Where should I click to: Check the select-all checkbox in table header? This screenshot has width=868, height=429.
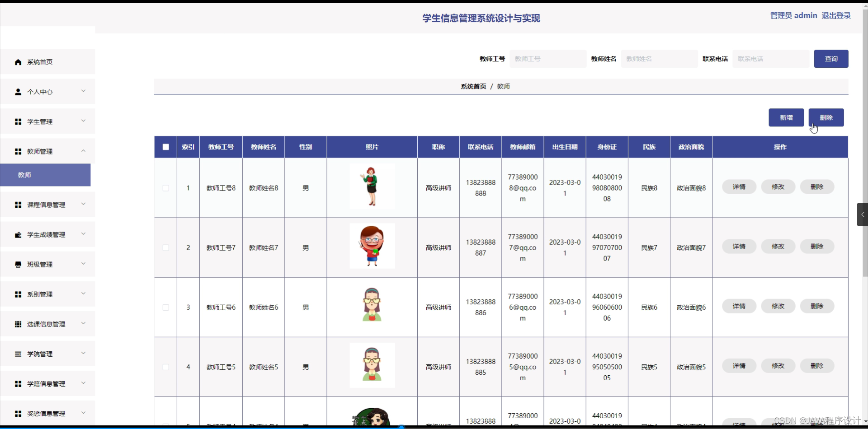pyautogui.click(x=165, y=147)
